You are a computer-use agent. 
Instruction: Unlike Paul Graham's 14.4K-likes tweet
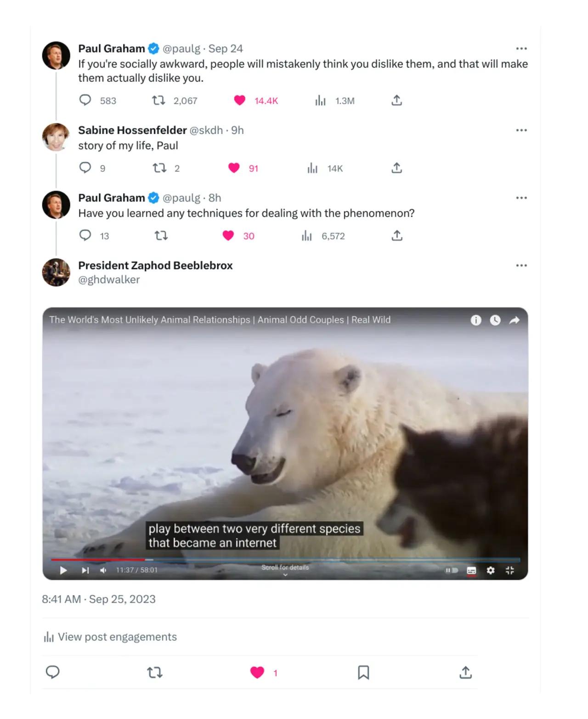point(240,101)
